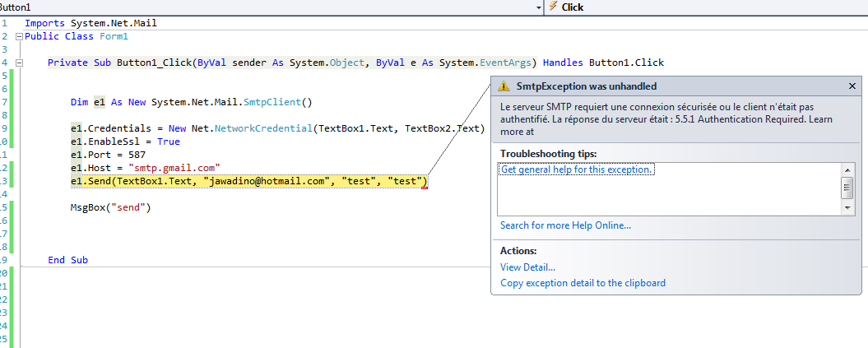The image size is (868, 348).
Task: Click the Imports System.Net.Mail line
Action: point(91,23)
